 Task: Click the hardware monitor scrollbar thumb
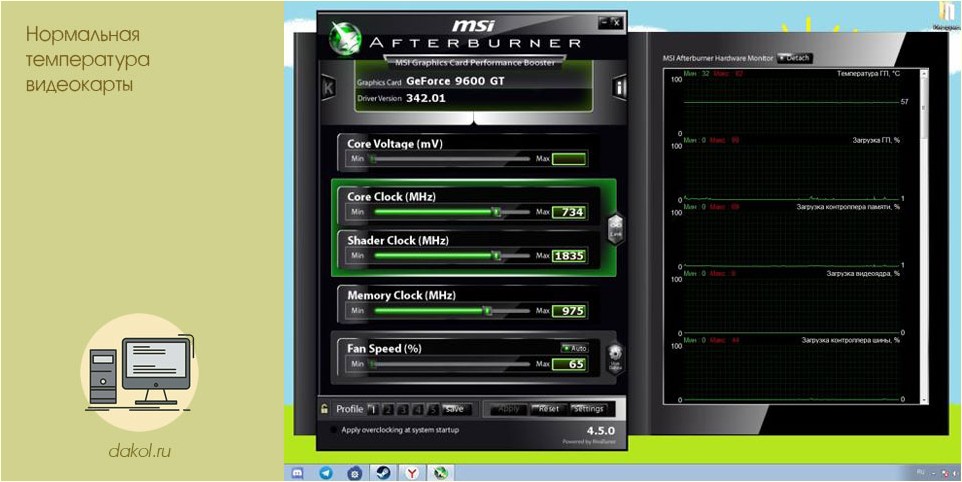pos(925,107)
